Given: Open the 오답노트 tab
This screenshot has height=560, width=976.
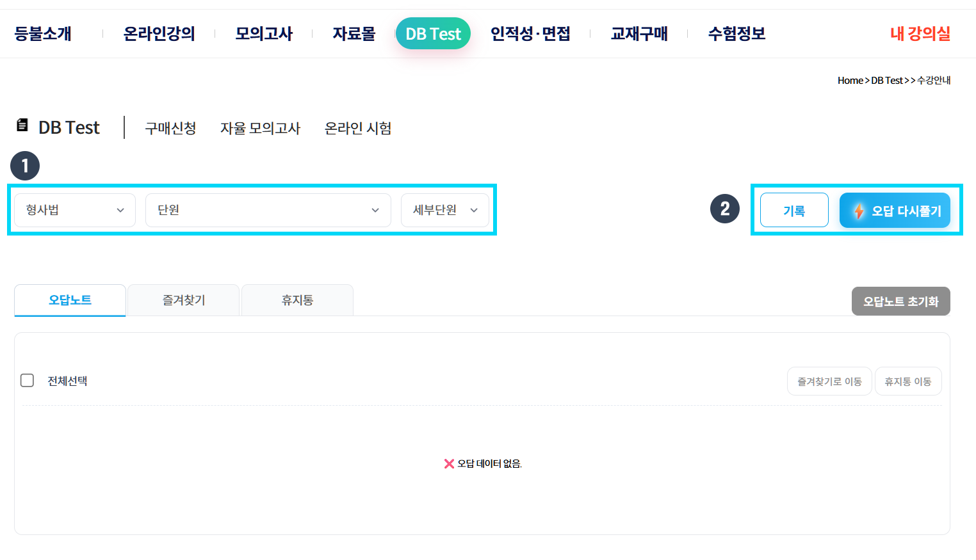Looking at the screenshot, I should tap(70, 300).
